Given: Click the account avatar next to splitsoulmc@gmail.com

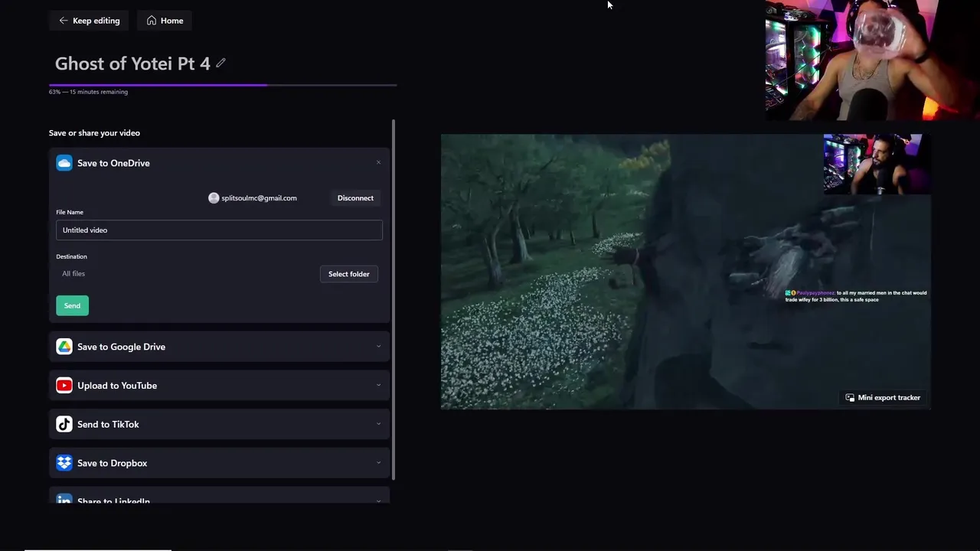Looking at the screenshot, I should pos(214,197).
